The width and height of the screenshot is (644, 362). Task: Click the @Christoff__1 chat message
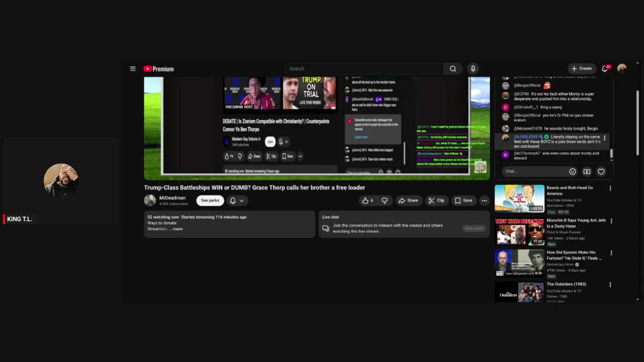coord(552,107)
